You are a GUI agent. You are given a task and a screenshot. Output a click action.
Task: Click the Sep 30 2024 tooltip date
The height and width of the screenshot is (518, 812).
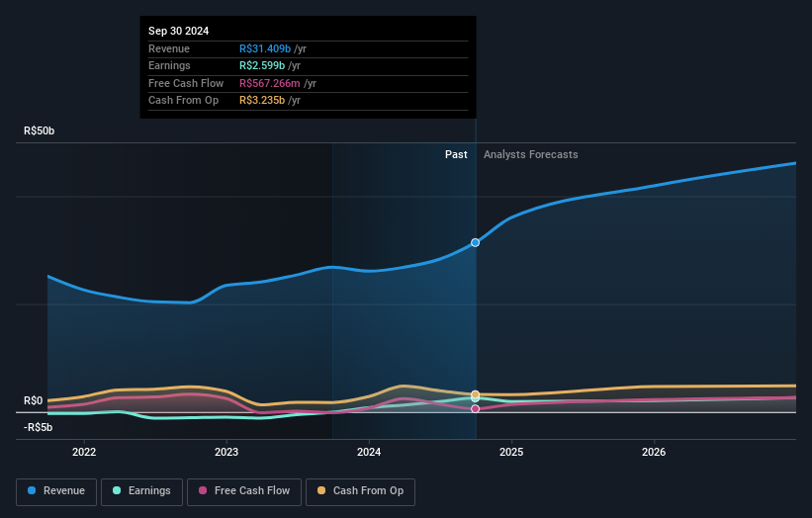click(179, 31)
